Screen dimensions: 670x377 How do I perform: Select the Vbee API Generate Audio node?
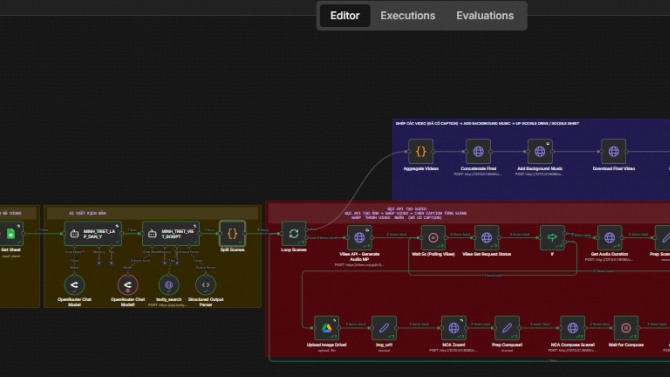click(359, 238)
